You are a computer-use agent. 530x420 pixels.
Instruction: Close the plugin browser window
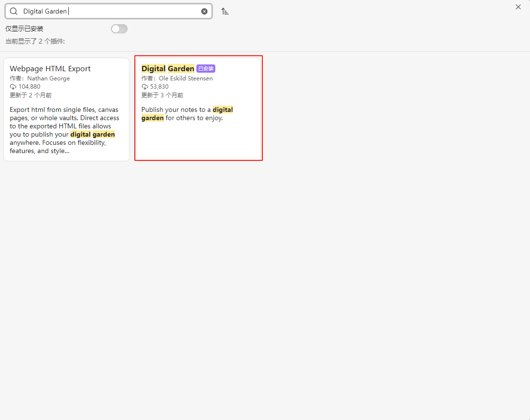click(x=518, y=7)
